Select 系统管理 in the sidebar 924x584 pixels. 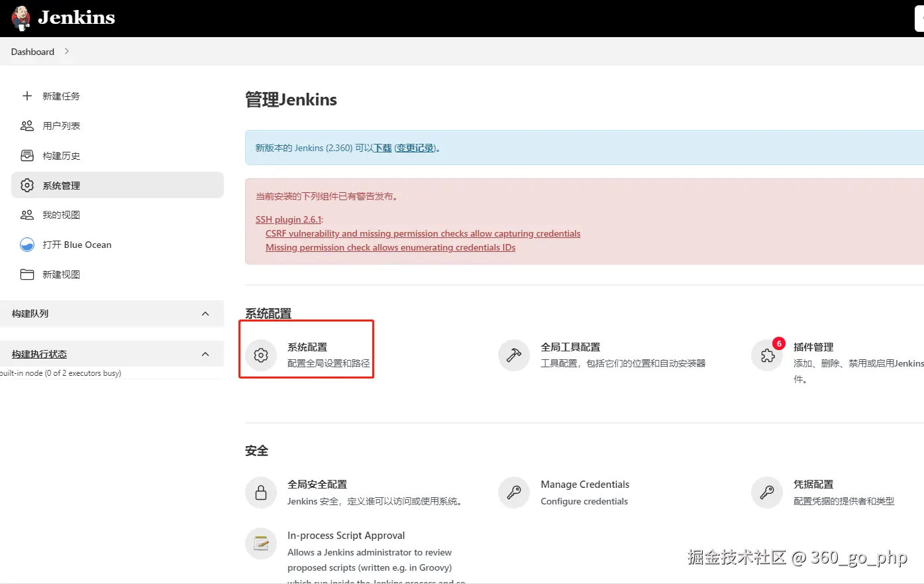117,185
